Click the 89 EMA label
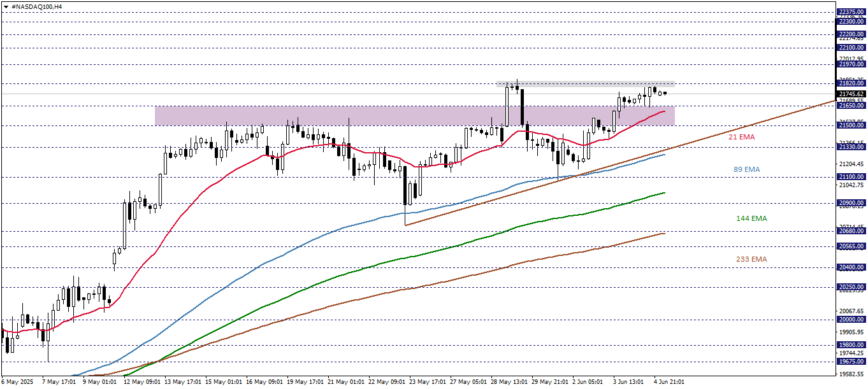868x389 pixels. tap(747, 169)
